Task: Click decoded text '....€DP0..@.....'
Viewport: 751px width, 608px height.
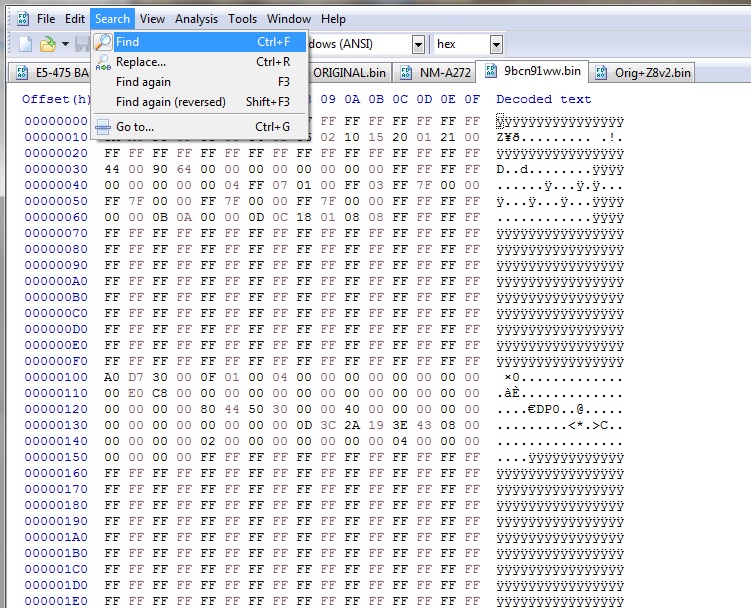Action: coord(560,410)
